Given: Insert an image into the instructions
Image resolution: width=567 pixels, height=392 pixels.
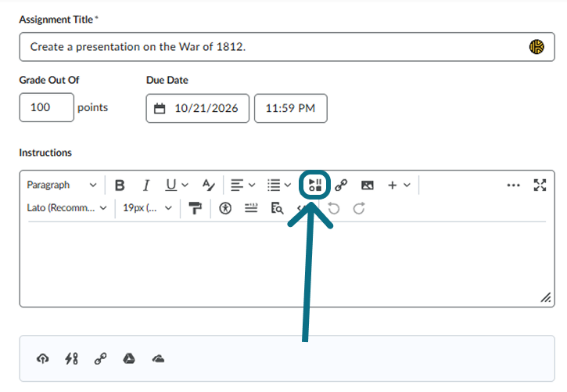Looking at the screenshot, I should click(368, 185).
